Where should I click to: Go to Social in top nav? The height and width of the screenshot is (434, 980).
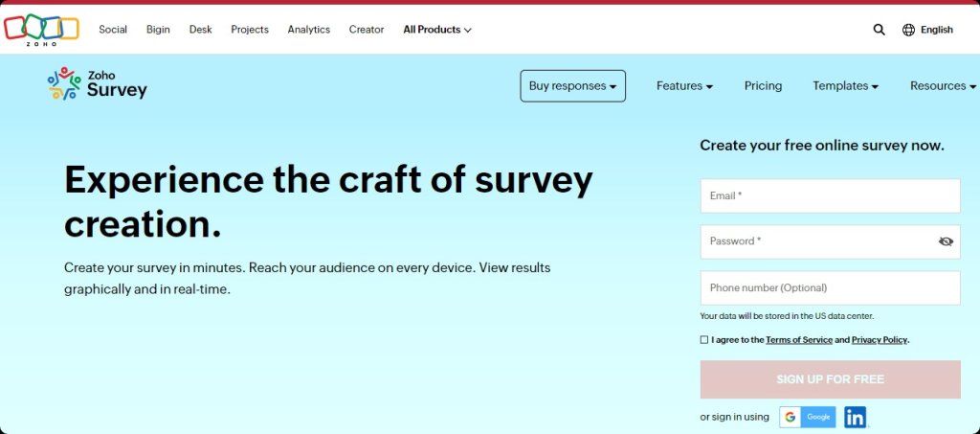point(113,30)
